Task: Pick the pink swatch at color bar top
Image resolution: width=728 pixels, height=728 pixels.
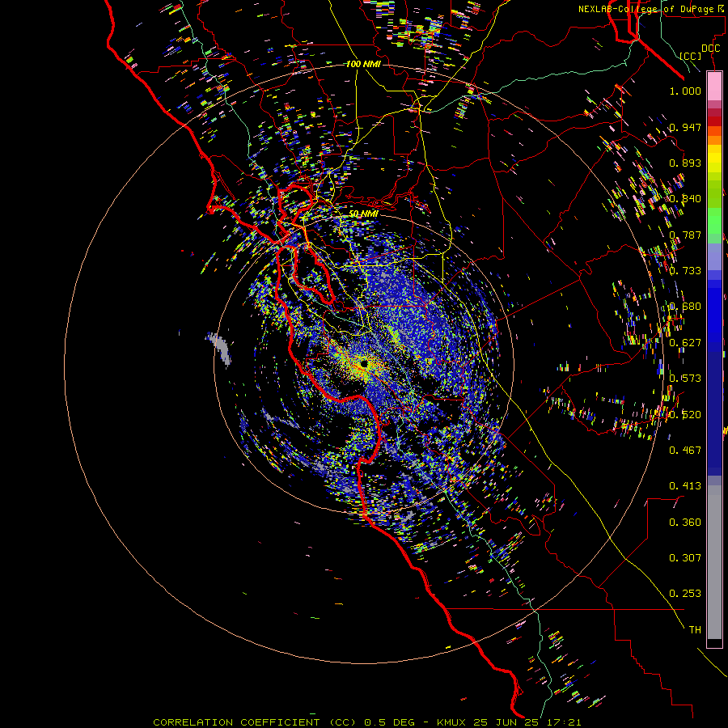Action: tap(714, 87)
